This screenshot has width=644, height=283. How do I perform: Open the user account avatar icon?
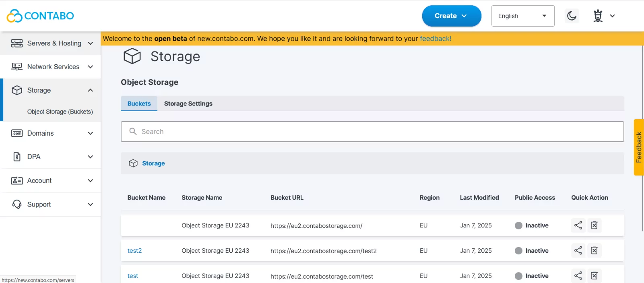(598, 16)
